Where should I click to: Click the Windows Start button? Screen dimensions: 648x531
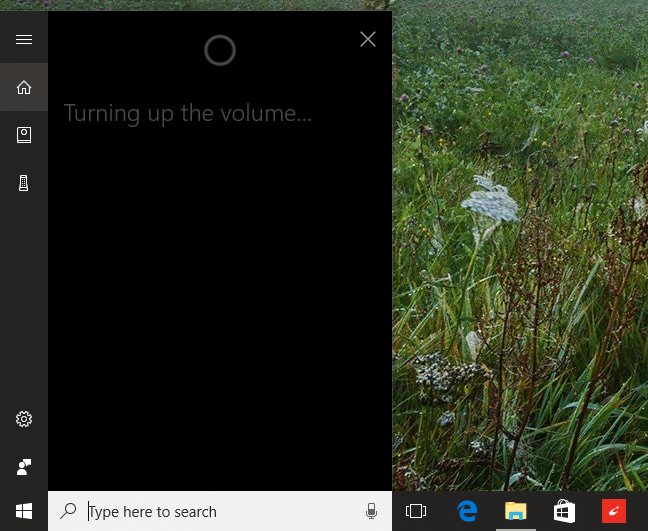tap(24, 511)
